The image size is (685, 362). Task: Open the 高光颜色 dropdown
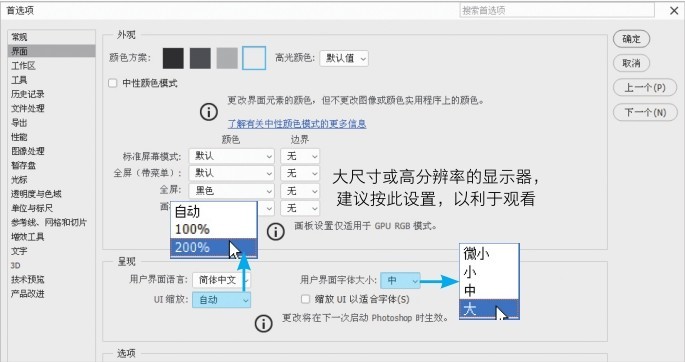tap(344, 58)
